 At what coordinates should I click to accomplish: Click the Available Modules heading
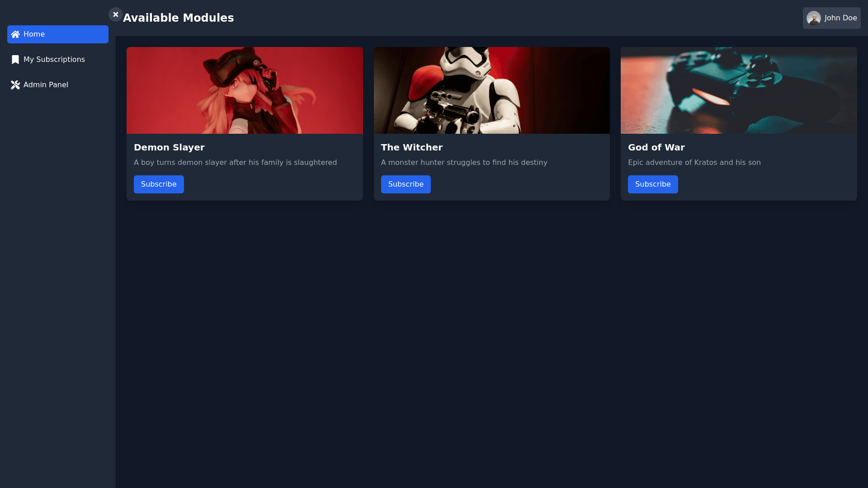178,18
